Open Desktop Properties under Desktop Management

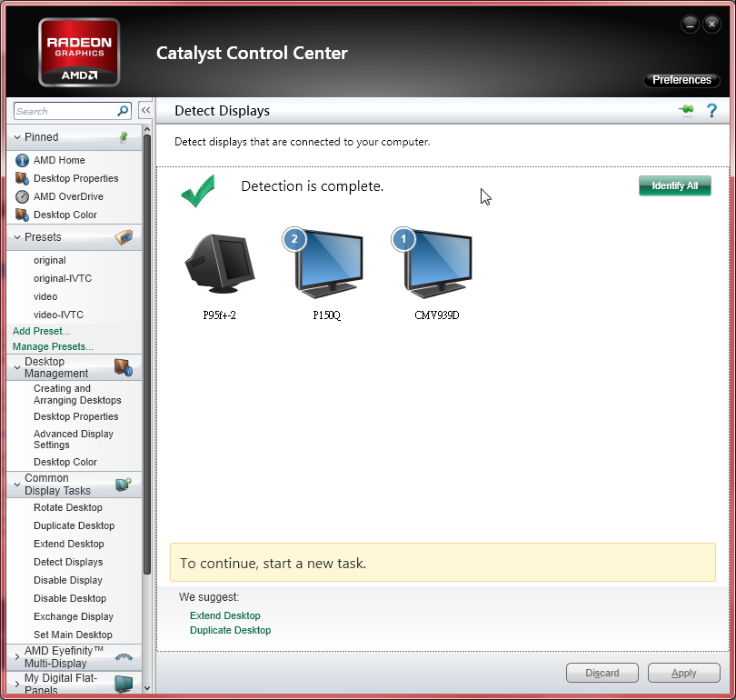coord(76,416)
